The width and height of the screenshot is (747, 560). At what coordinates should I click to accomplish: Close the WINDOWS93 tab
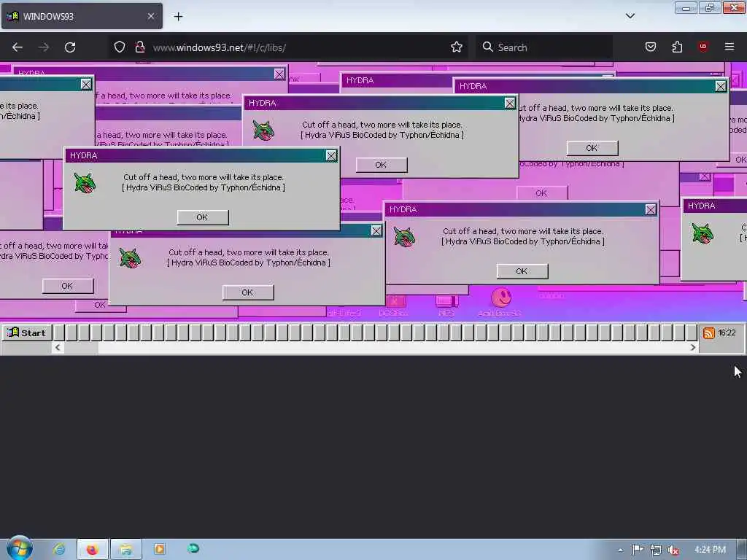(150, 16)
